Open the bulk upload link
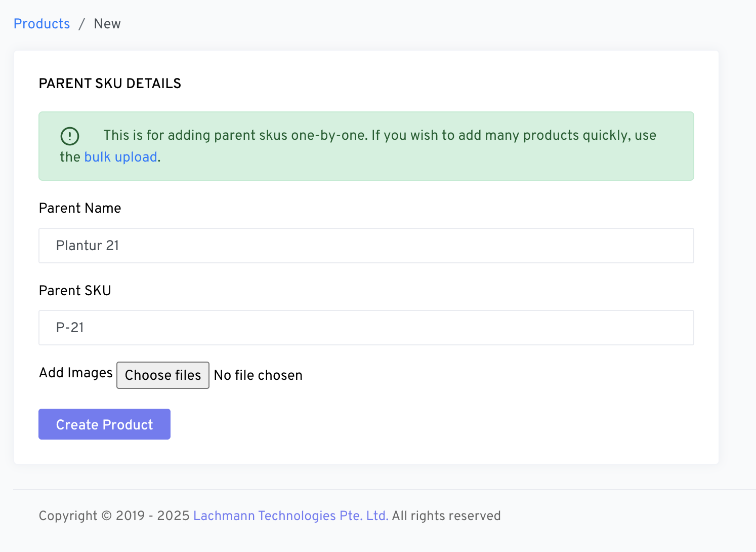The image size is (756, 552). 120,157
